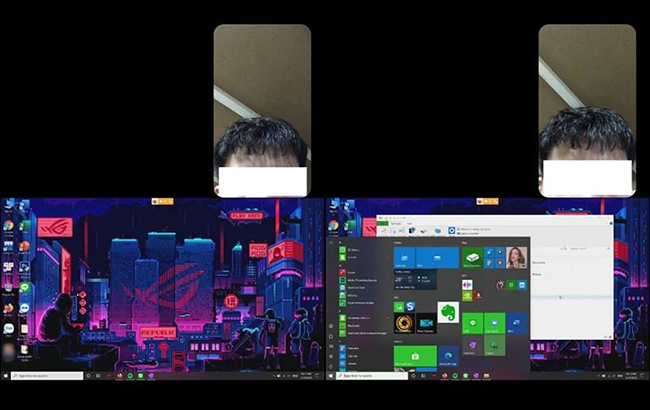Open the Weather tile in Start menu
This screenshot has height=410, width=650.
click(x=415, y=279)
